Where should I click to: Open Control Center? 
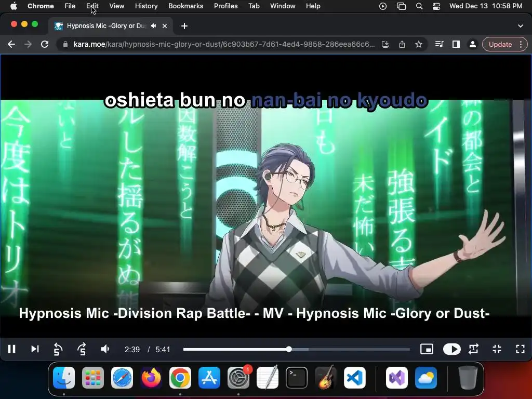coord(436,6)
